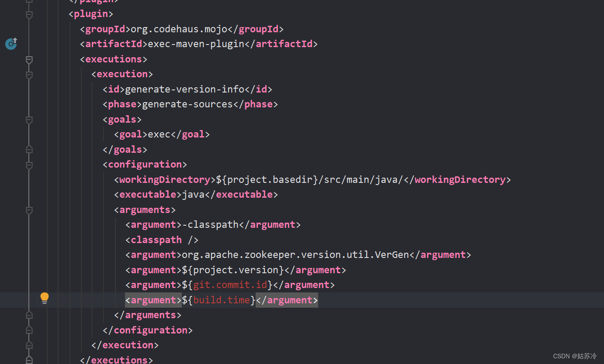Collapse the executions block in the gutter
The height and width of the screenshot is (364, 604).
(29, 60)
